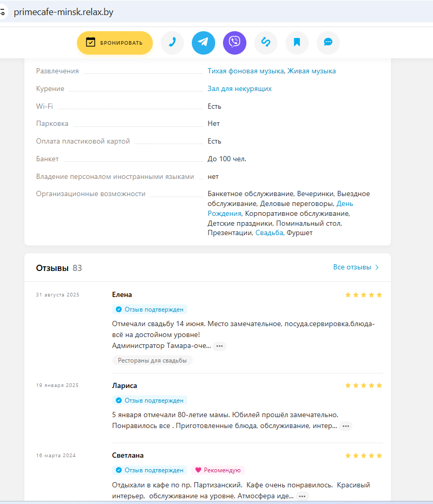433x504 pixels.
Task: Expand Елена's review with ellipsis button
Action: click(x=220, y=346)
